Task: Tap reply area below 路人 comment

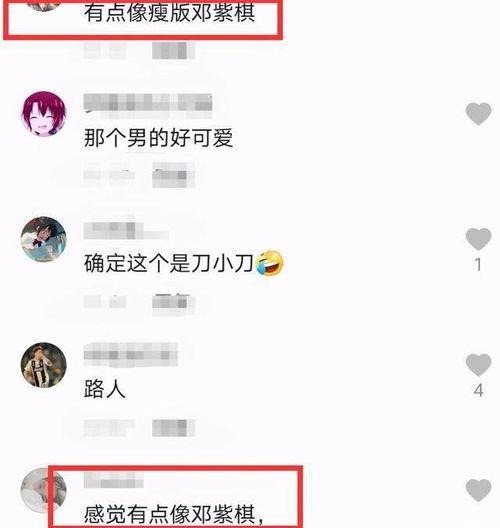Action: 139,428
